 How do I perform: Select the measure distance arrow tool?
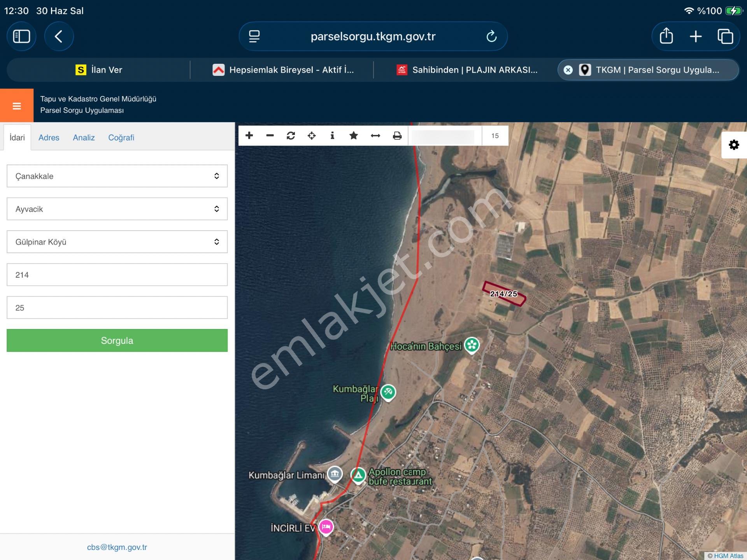(375, 135)
